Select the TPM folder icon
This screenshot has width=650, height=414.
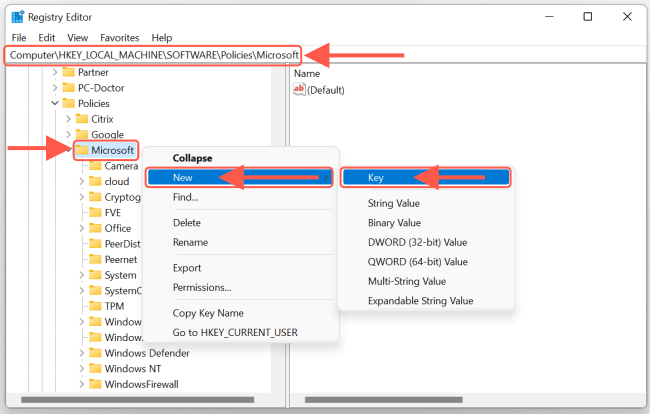pyautogui.click(x=96, y=306)
